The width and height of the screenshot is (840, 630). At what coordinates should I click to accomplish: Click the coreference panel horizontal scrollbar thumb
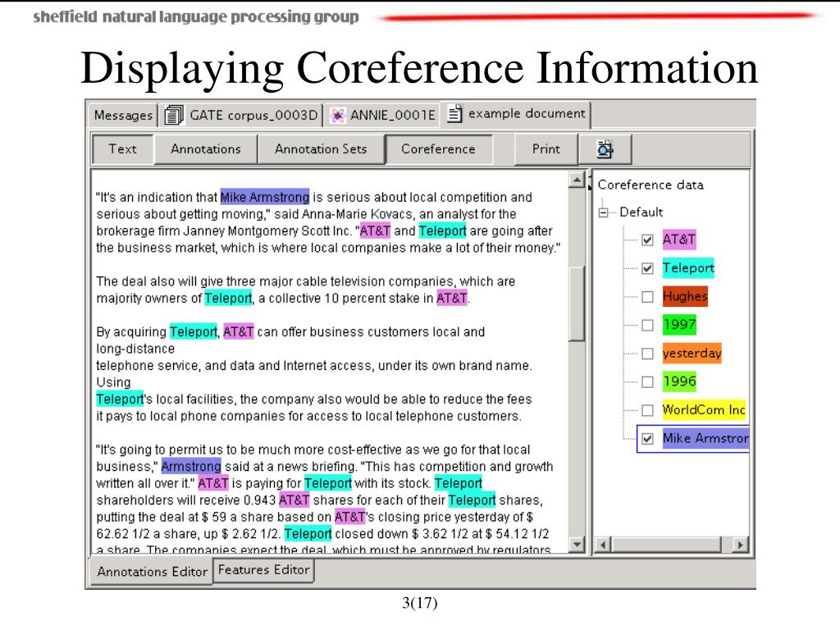point(667,545)
